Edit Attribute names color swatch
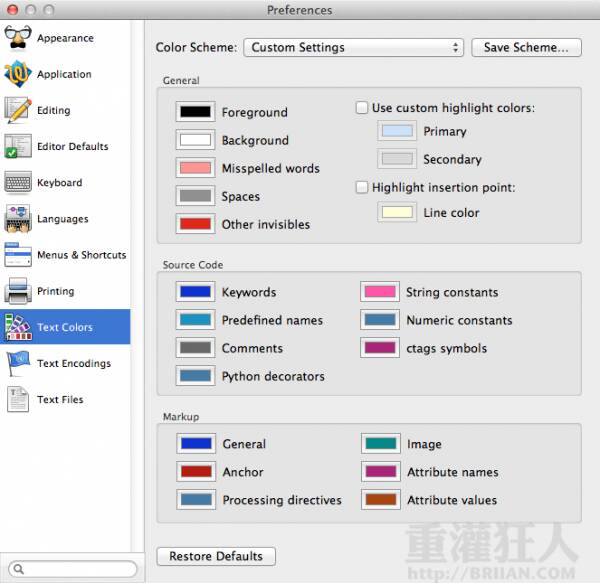This screenshot has height=583, width=600. coord(381,471)
